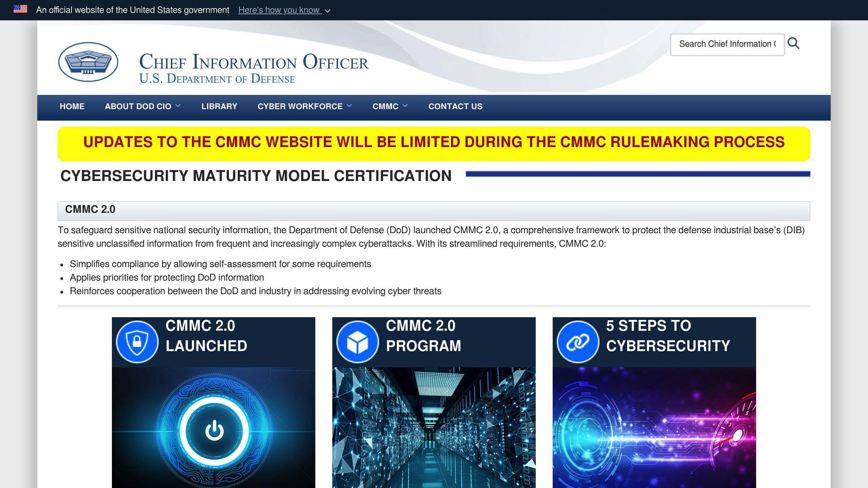Expand the About DoD CIO menu
Viewport: 868px width, 488px height.
[142, 106]
